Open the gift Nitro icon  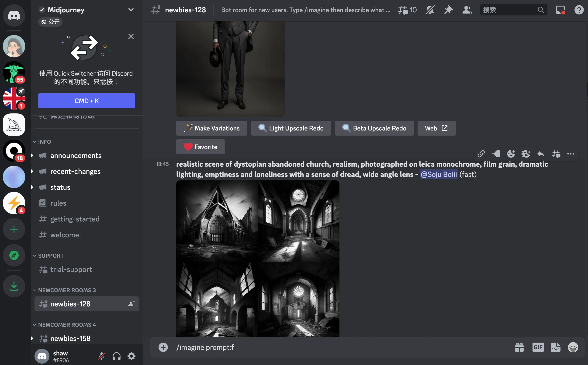point(519,347)
